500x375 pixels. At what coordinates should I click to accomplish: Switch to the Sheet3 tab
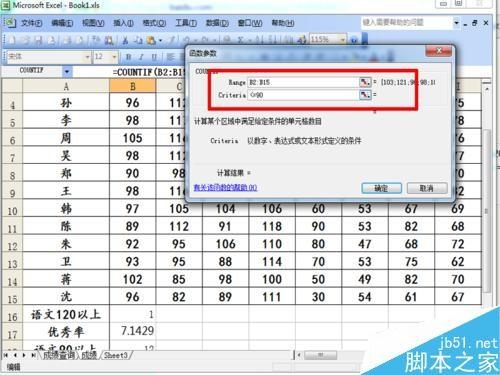[x=116, y=355]
